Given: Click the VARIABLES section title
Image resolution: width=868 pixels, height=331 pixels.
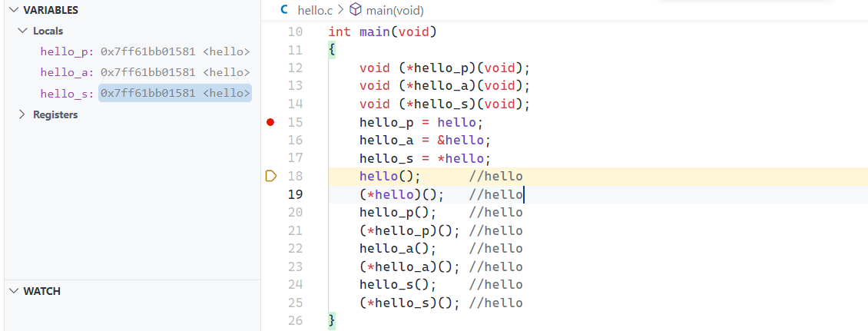Looking at the screenshot, I should (51, 10).
